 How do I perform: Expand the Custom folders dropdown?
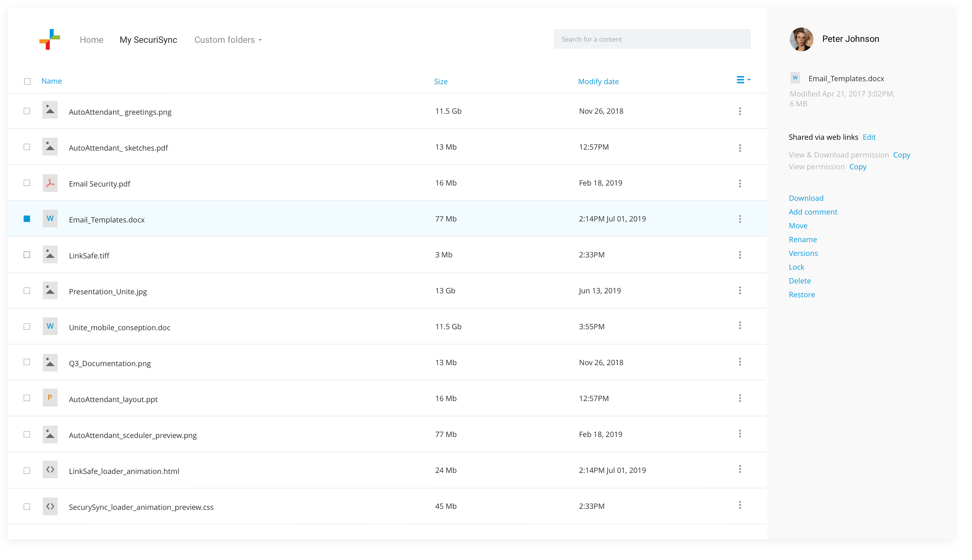pos(228,40)
